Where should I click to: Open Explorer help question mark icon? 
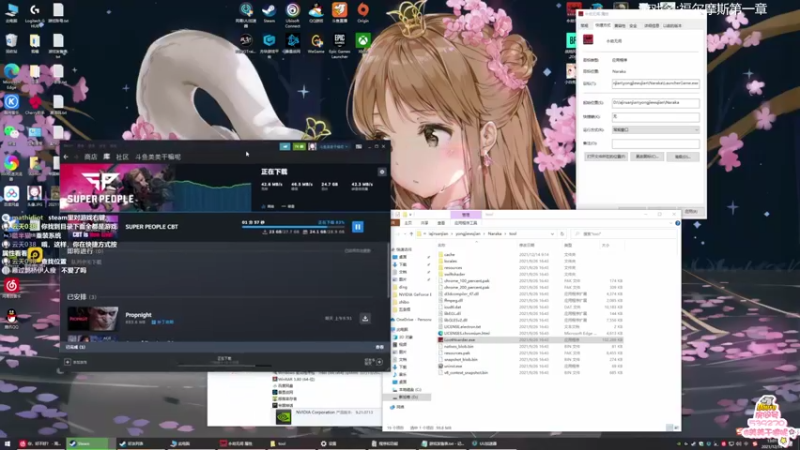(678, 223)
